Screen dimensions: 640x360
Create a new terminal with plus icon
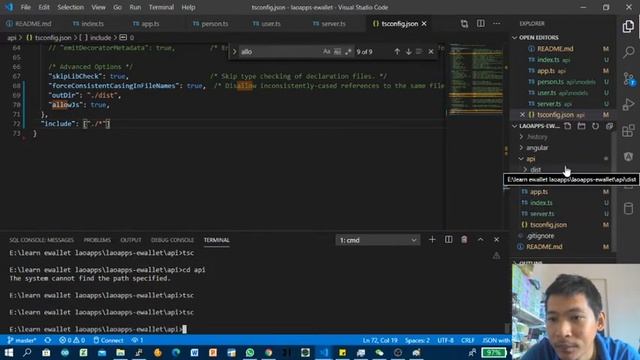[x=432, y=240]
